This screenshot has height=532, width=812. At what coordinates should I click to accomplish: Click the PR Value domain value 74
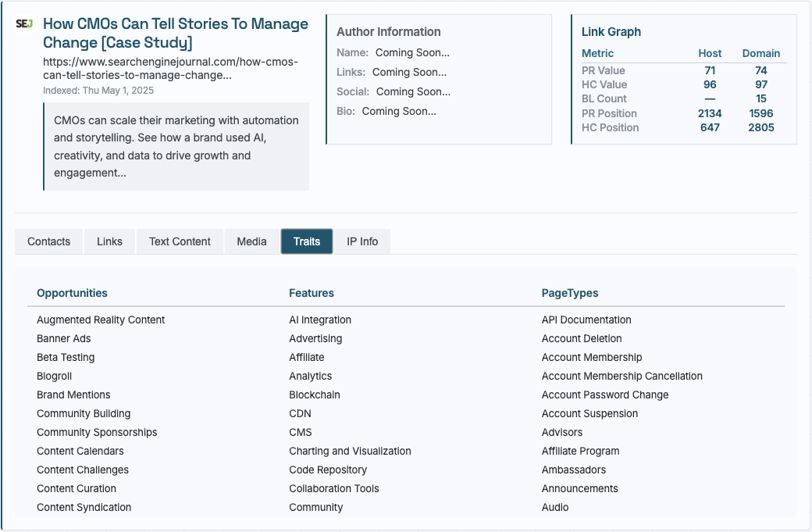[x=760, y=70]
